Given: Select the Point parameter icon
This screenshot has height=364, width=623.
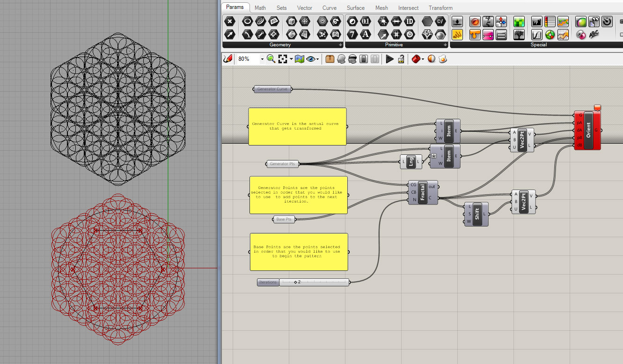Looking at the screenshot, I should [x=229, y=21].
